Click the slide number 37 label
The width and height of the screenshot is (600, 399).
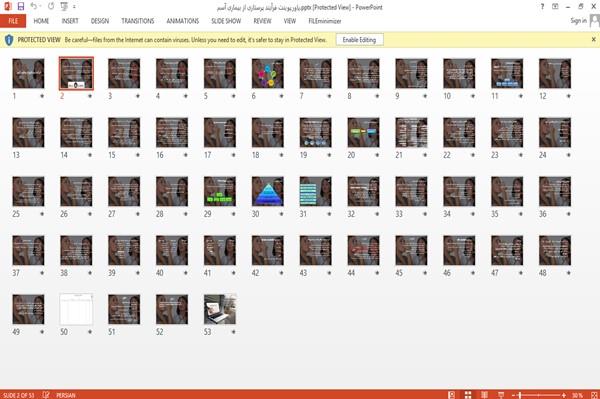point(16,273)
